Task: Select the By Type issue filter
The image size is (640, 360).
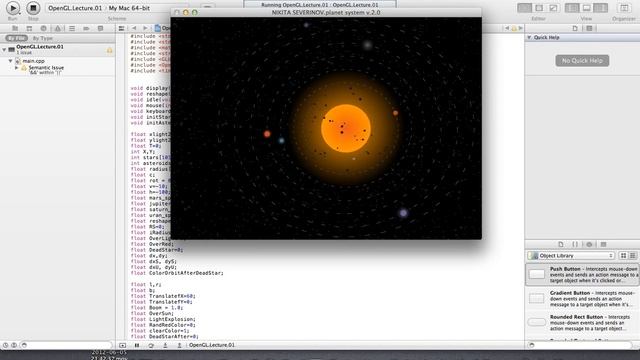Action: (42, 38)
